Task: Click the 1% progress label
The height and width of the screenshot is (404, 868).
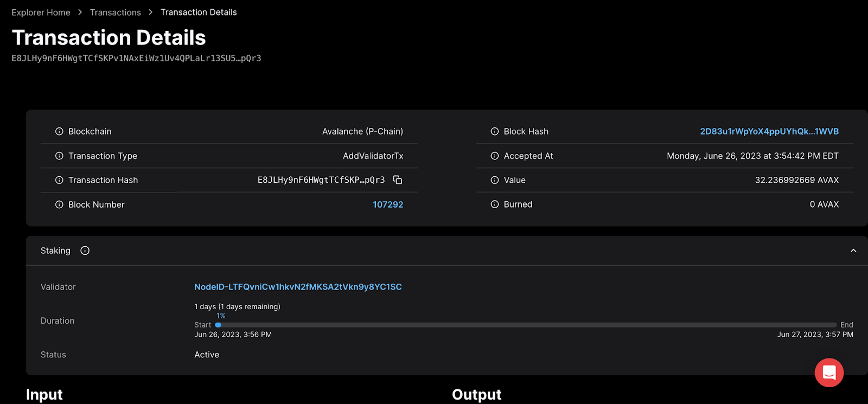Action: click(x=221, y=316)
